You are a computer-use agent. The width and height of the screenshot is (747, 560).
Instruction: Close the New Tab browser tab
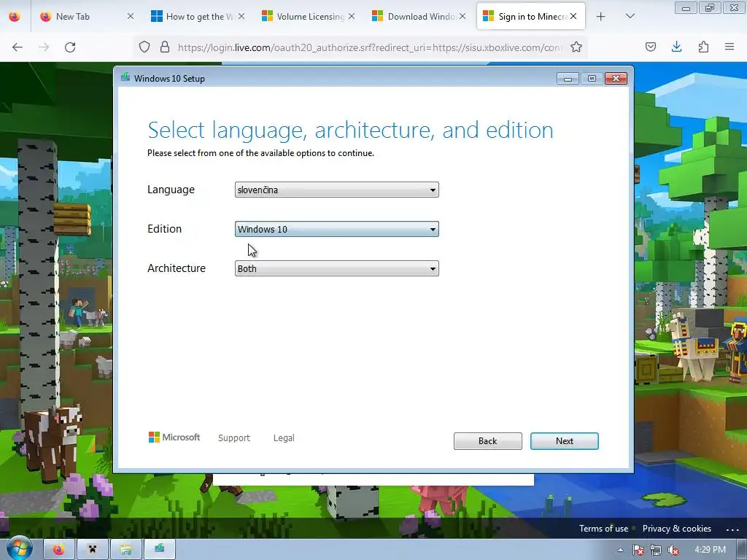click(x=131, y=16)
